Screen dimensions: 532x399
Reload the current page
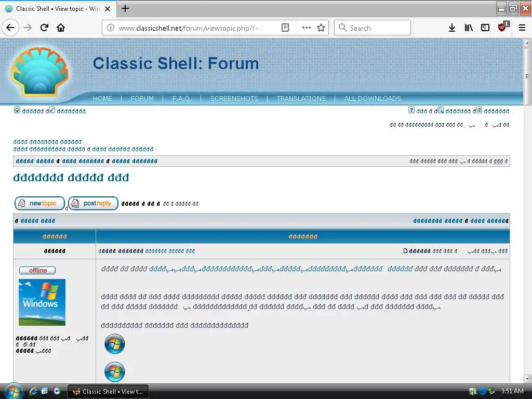[x=45, y=28]
